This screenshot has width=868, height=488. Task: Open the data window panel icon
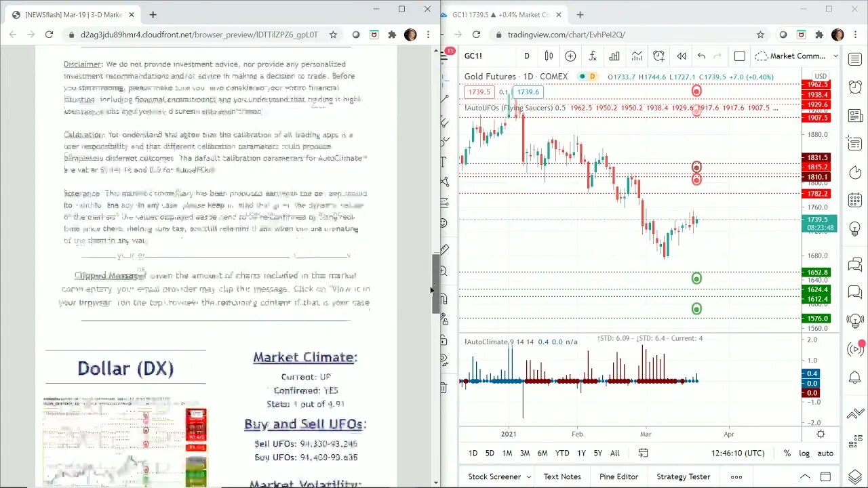pos(853,142)
